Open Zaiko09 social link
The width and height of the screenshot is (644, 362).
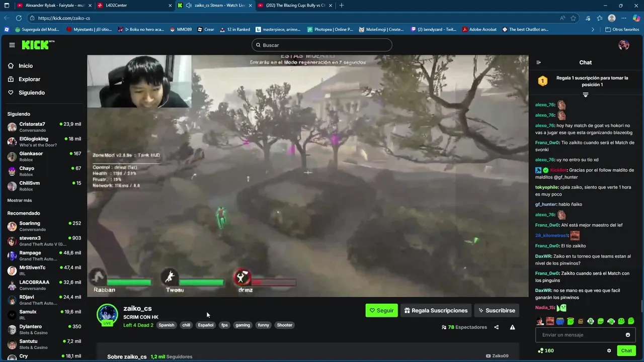pyautogui.click(x=497, y=356)
